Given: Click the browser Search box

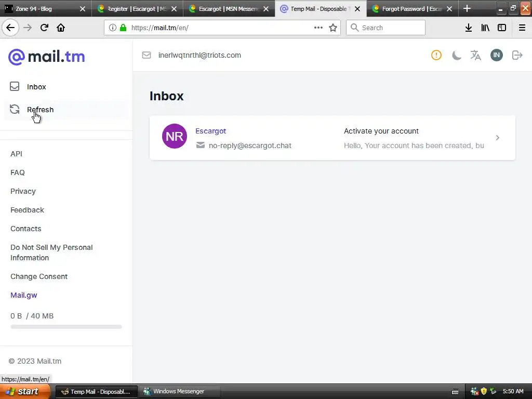Looking at the screenshot, I should pos(386,28).
